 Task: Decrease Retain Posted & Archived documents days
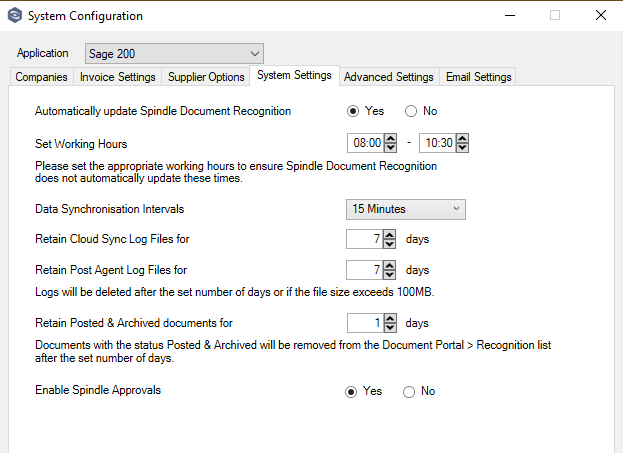point(391,328)
